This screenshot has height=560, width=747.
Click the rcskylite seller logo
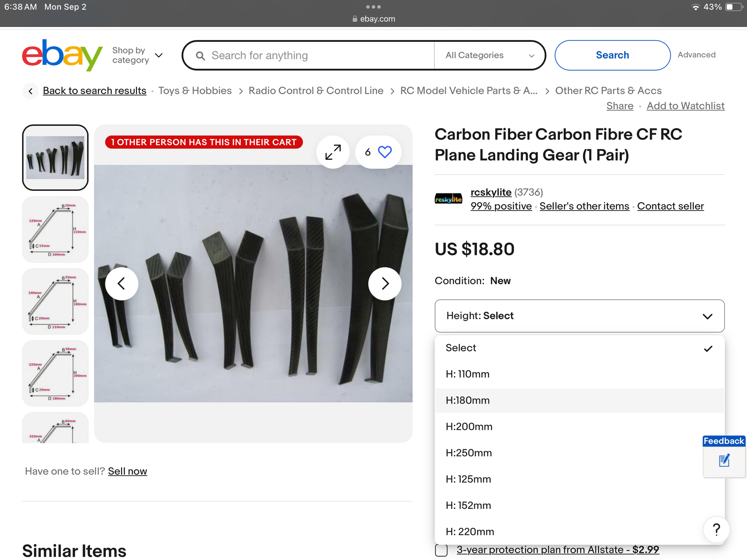coord(448,199)
